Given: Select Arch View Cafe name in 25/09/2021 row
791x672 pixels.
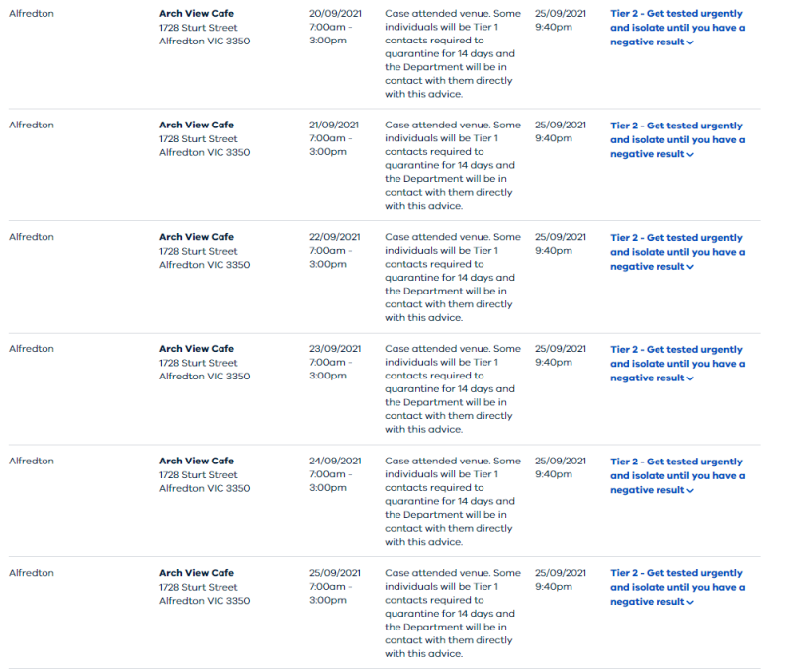Looking at the screenshot, I should click(x=197, y=573).
